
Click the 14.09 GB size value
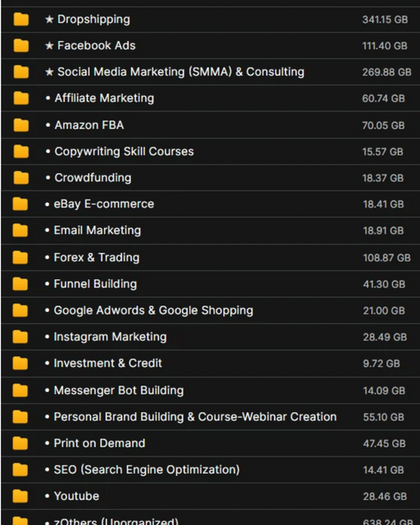[385, 391]
